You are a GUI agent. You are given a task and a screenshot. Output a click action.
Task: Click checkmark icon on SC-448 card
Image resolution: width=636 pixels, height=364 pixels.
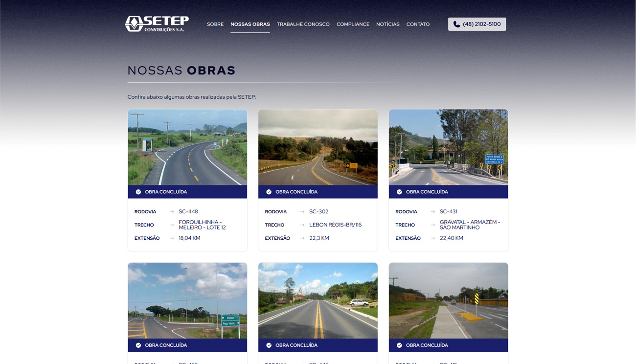(x=138, y=192)
